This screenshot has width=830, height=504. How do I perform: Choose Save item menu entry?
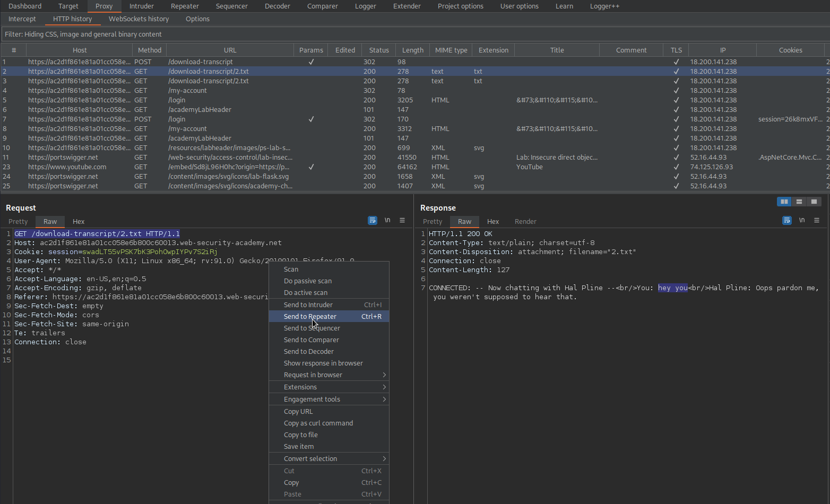(329, 447)
